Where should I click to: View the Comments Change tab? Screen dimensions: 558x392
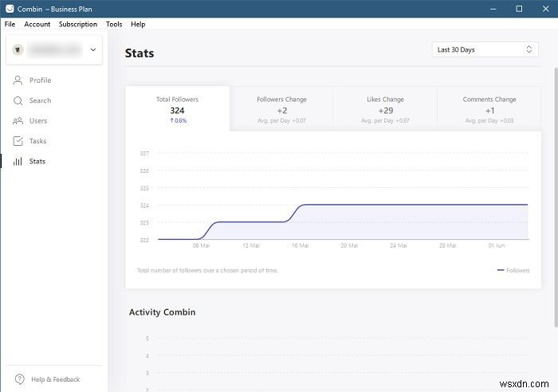pos(489,108)
